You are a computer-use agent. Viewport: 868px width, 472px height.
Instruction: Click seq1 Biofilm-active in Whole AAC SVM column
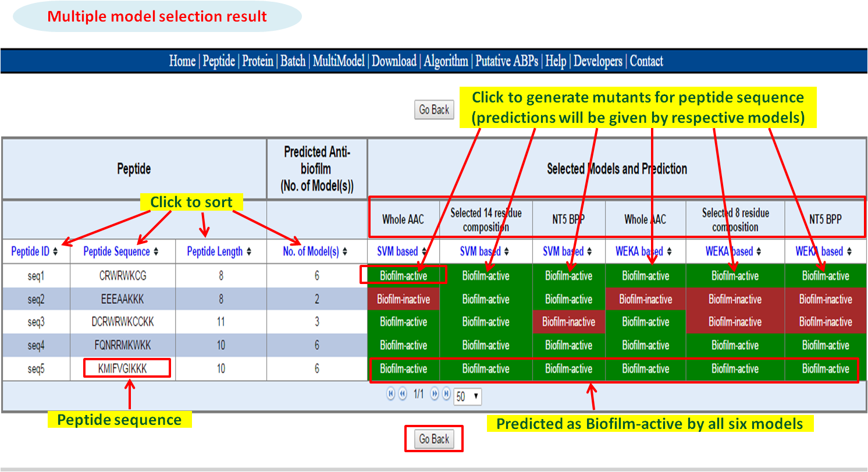click(403, 275)
